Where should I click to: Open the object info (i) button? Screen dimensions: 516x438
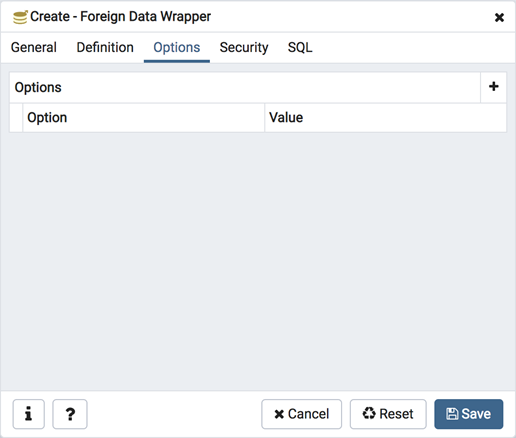pyautogui.click(x=29, y=414)
